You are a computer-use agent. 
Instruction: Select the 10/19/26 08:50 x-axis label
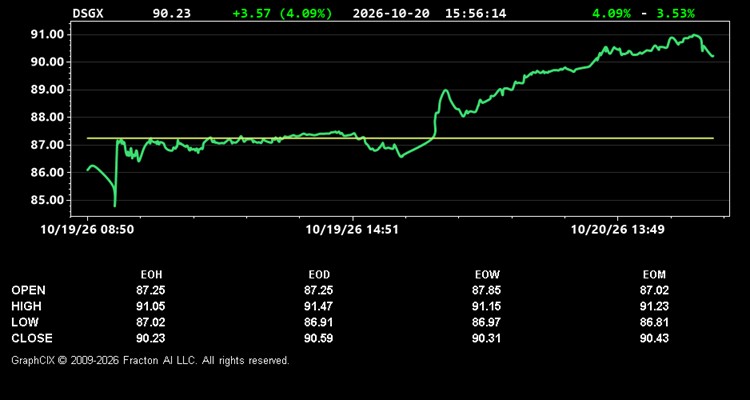pos(87,230)
